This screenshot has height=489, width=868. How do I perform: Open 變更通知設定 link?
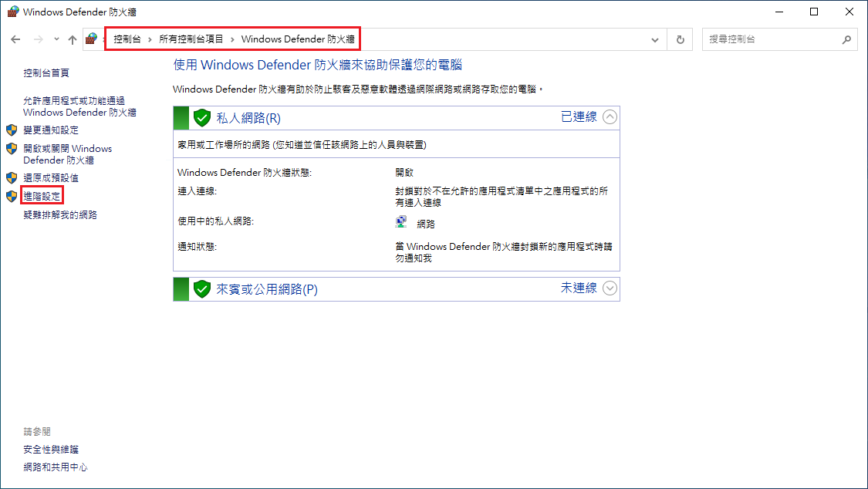[51, 130]
